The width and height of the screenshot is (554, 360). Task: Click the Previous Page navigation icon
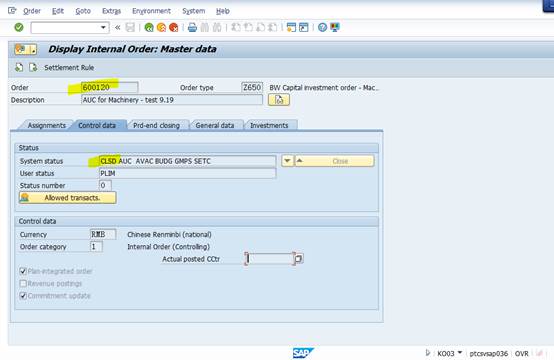[248, 27]
